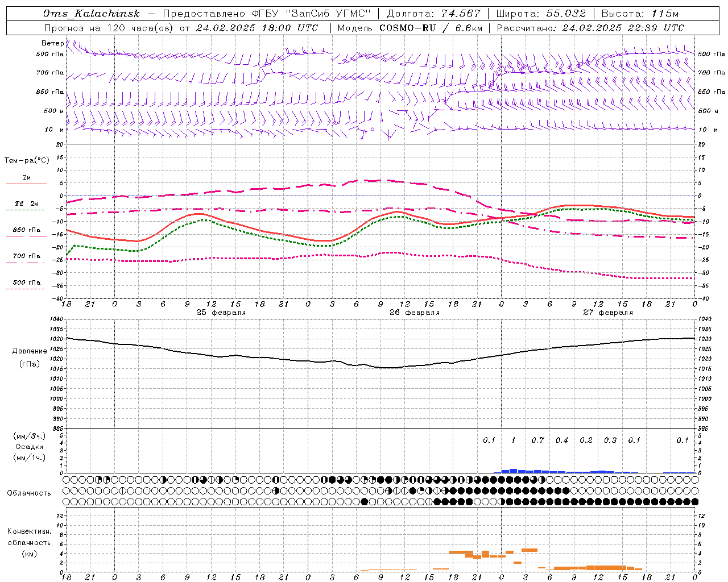Select the Td 2м dew point legend entry

26,203
